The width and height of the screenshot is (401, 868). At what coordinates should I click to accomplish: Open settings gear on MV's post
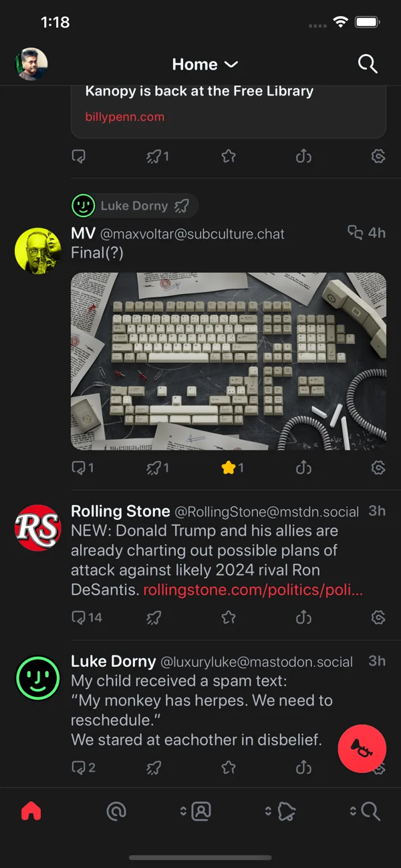click(378, 468)
